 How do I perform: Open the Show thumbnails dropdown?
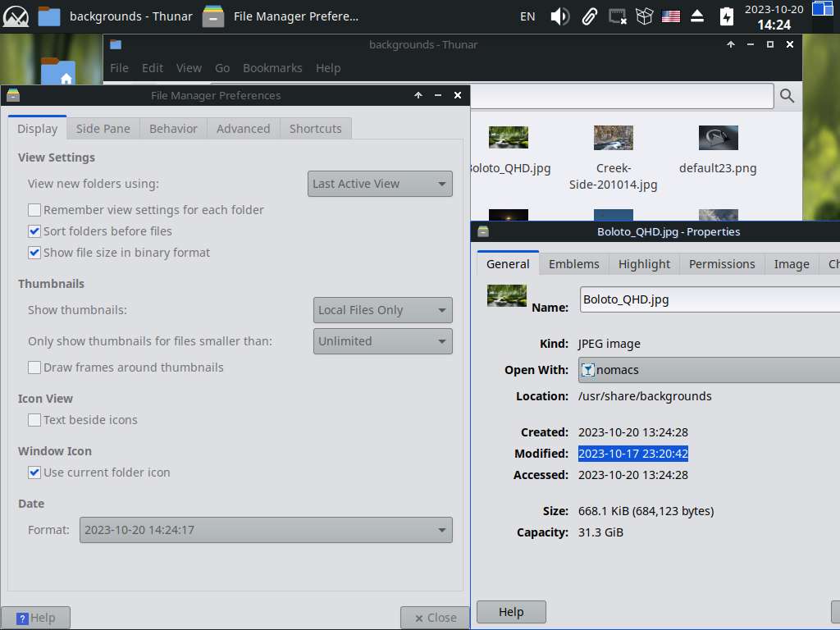tap(382, 310)
